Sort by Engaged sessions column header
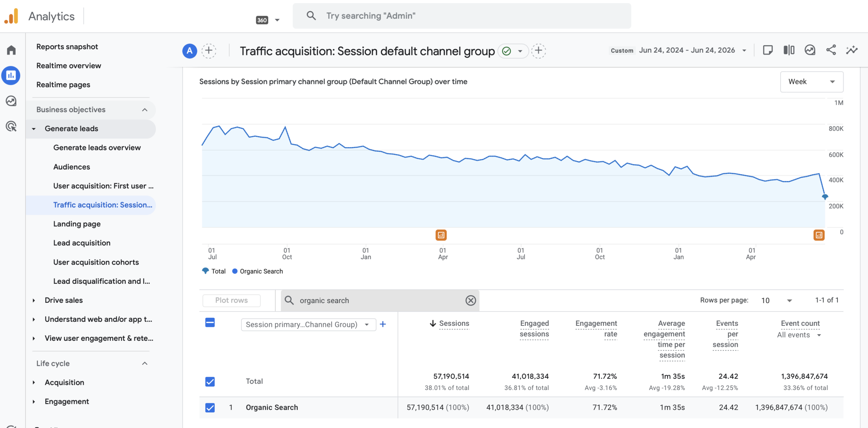The height and width of the screenshot is (428, 868). click(534, 329)
